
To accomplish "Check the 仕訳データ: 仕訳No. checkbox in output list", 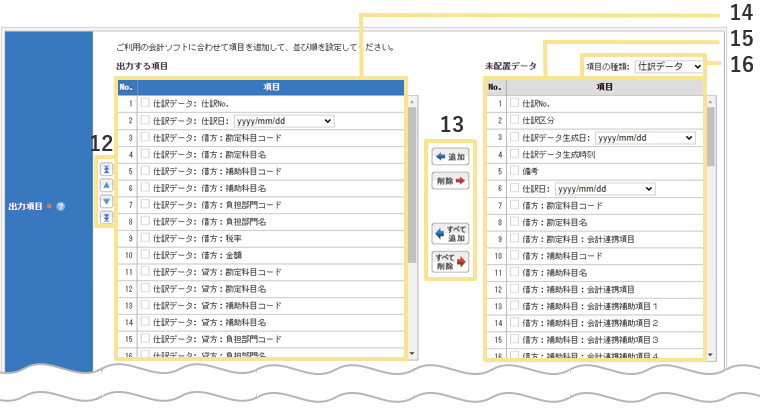I will click(146, 103).
